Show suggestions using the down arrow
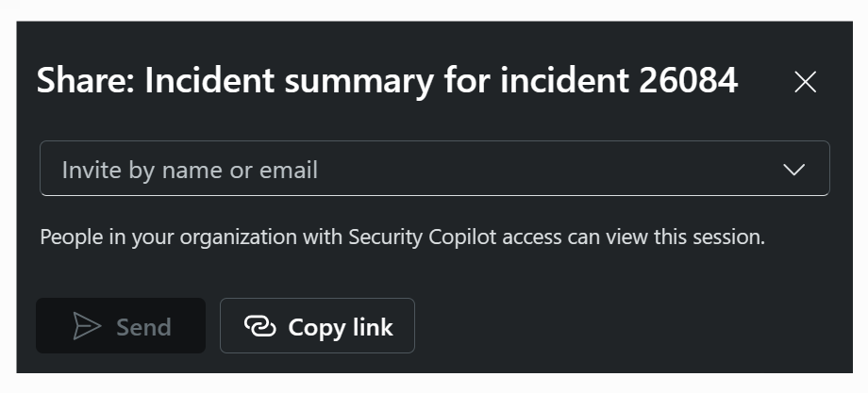Viewport: 868px width, 393px height. click(x=793, y=169)
